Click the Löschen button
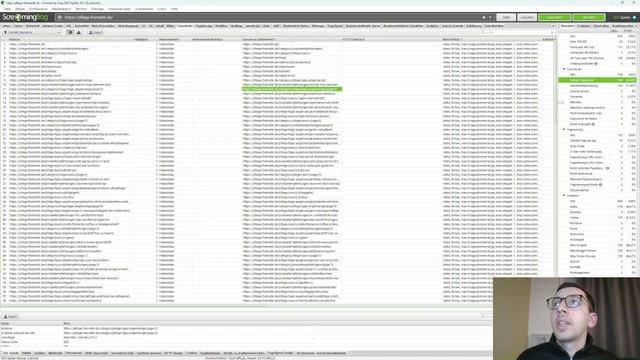The image size is (640, 360). [x=527, y=17]
